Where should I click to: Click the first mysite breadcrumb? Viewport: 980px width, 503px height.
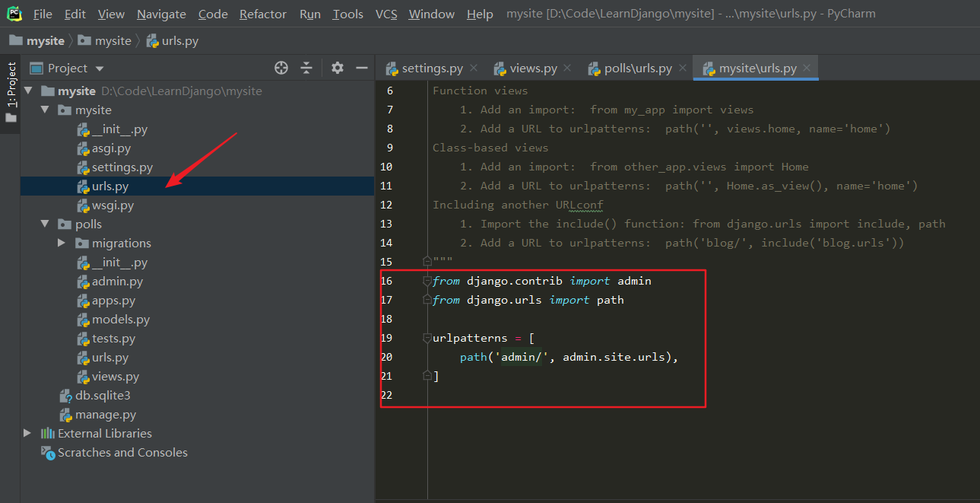coord(36,40)
